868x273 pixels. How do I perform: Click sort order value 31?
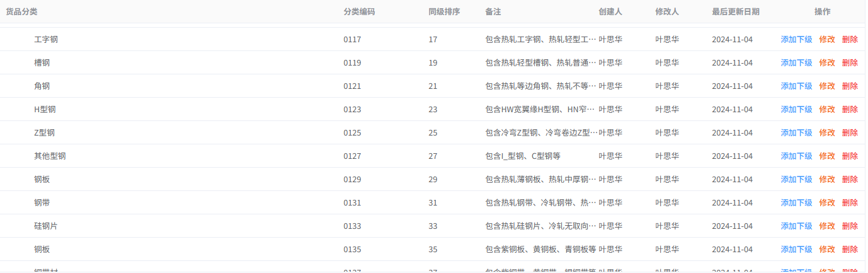433,202
